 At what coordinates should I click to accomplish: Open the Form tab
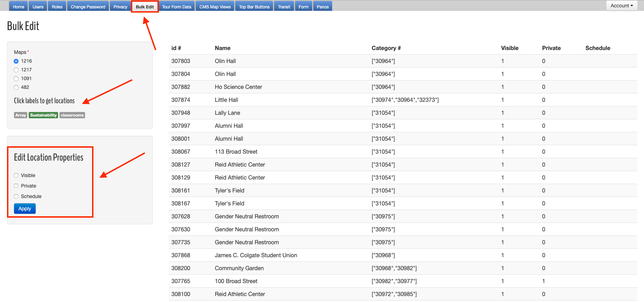(x=304, y=7)
